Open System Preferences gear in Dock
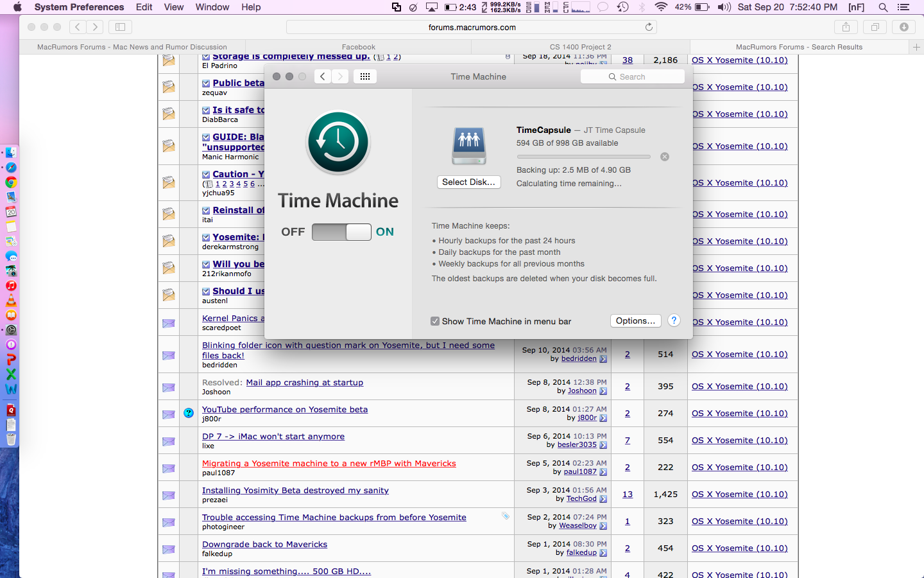 point(11,330)
